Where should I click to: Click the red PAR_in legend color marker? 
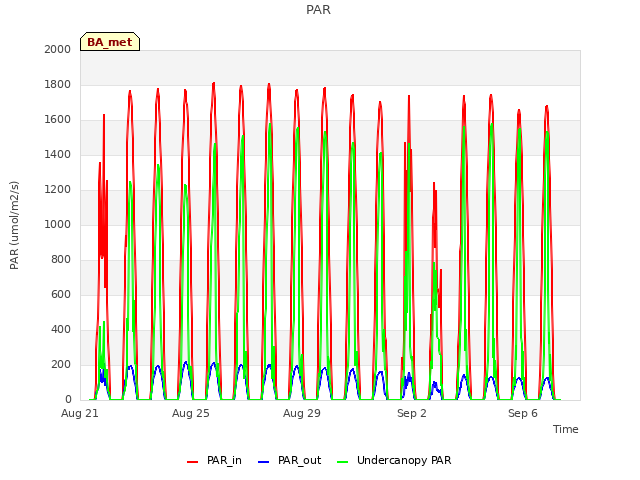point(192,462)
